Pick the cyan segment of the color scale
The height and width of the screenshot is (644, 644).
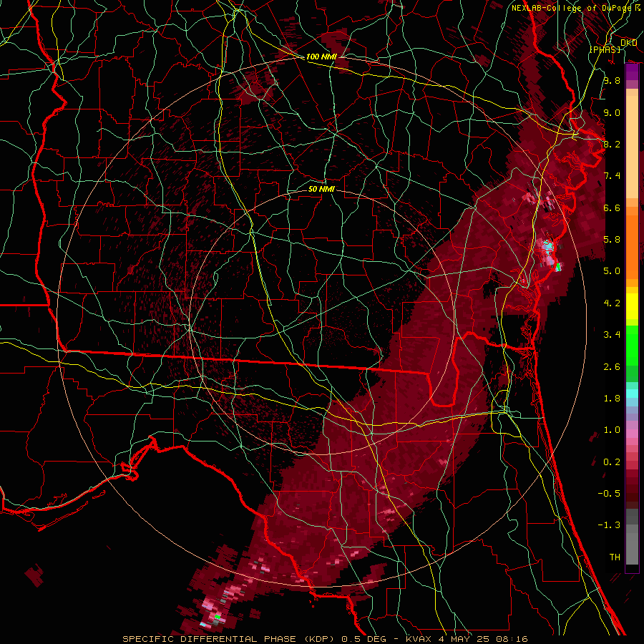click(632, 394)
